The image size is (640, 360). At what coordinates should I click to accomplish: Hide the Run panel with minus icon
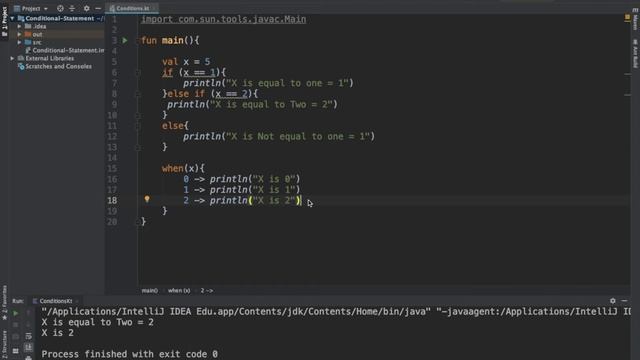[624, 301]
